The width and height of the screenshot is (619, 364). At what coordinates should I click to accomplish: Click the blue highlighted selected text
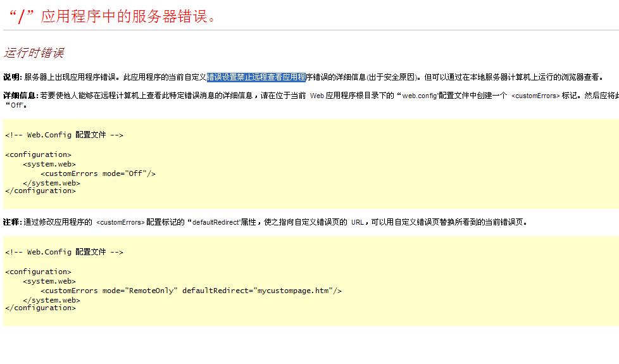[x=256, y=77]
